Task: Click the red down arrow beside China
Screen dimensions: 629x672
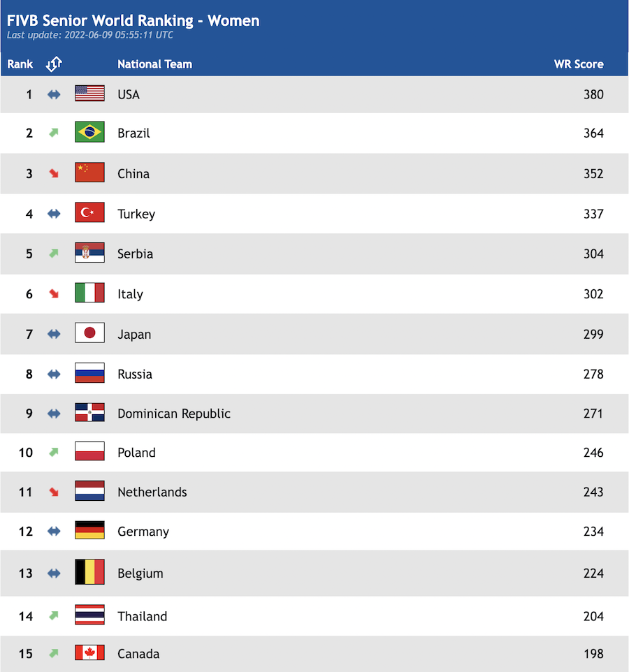Action: click(x=54, y=173)
